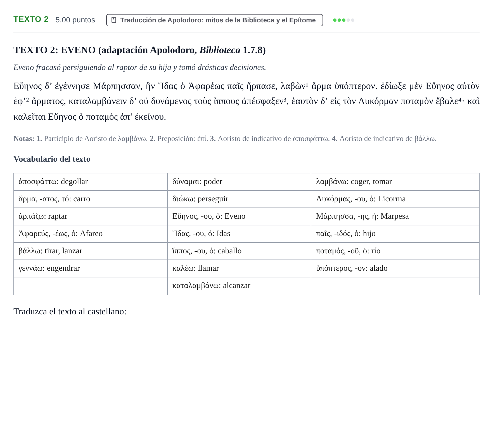Select the cell Εὔηνος, -ου, ὁ: Eveno
Image resolution: width=493 pixels, height=448 pixels.
click(x=239, y=216)
